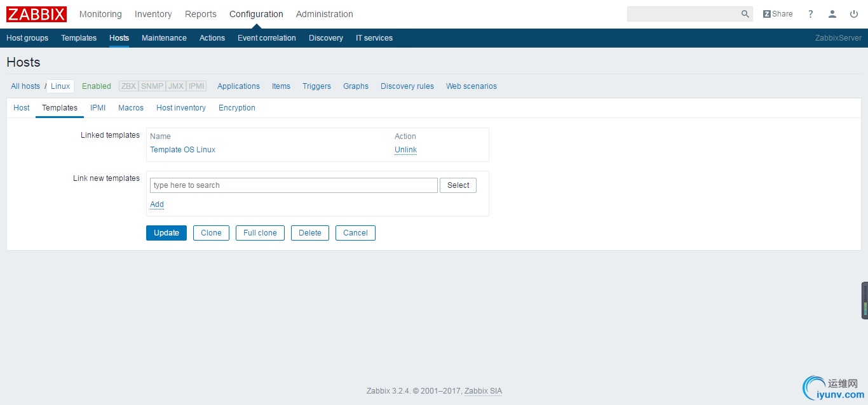The image size is (868, 405).
Task: Click the Delete button
Action: 310,233
